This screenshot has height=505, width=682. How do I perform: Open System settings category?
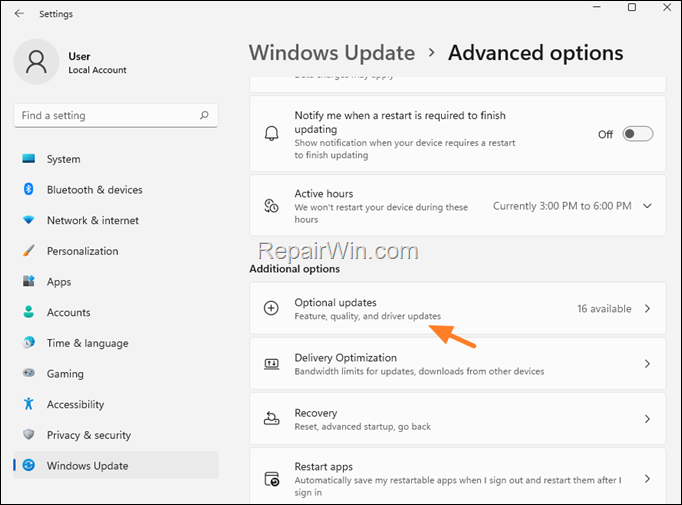(x=116, y=159)
